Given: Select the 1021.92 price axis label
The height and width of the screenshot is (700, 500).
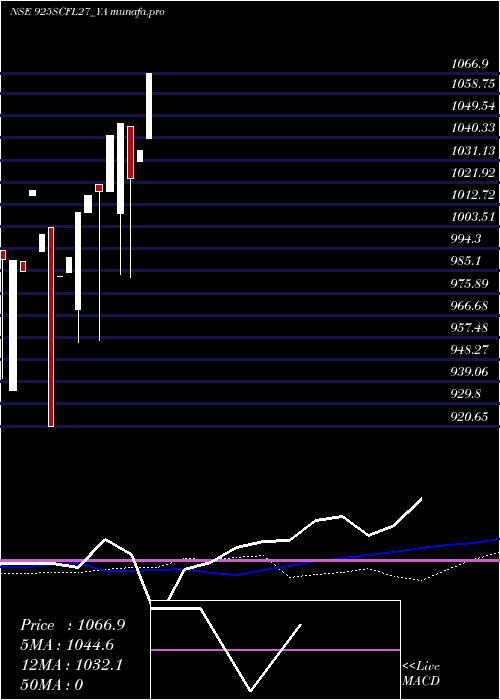Looking at the screenshot, I should (473, 172).
